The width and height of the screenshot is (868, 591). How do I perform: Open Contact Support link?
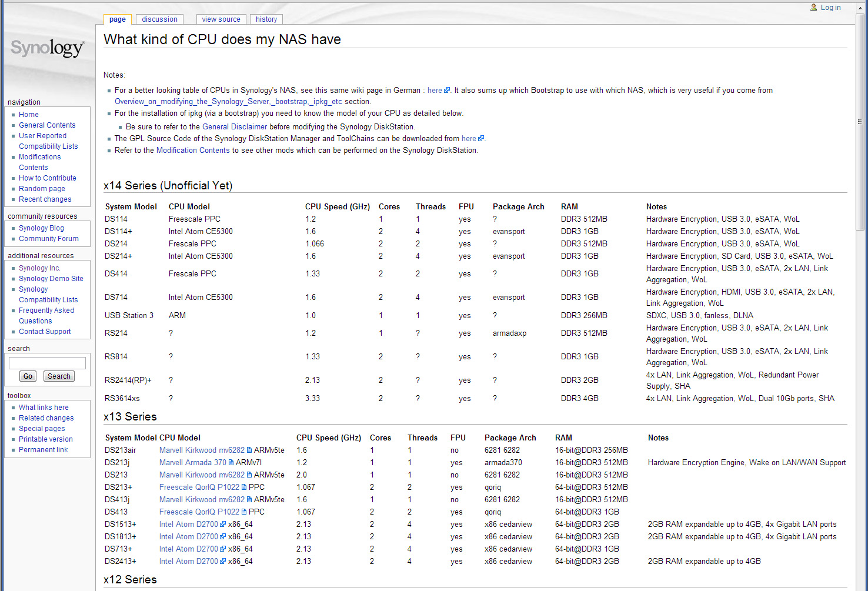45,332
